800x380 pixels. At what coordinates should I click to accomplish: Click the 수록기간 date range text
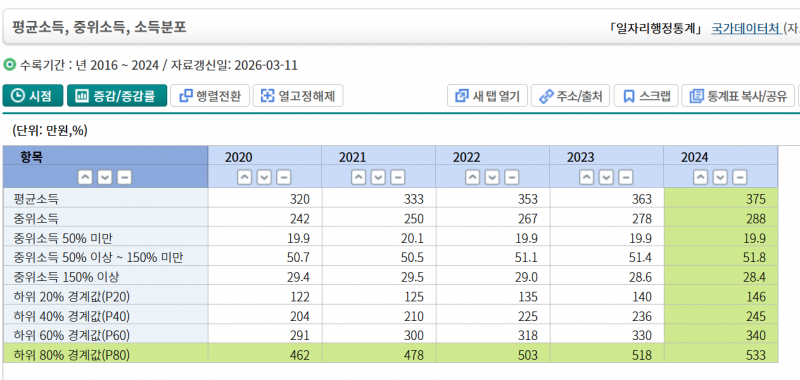pos(158,65)
